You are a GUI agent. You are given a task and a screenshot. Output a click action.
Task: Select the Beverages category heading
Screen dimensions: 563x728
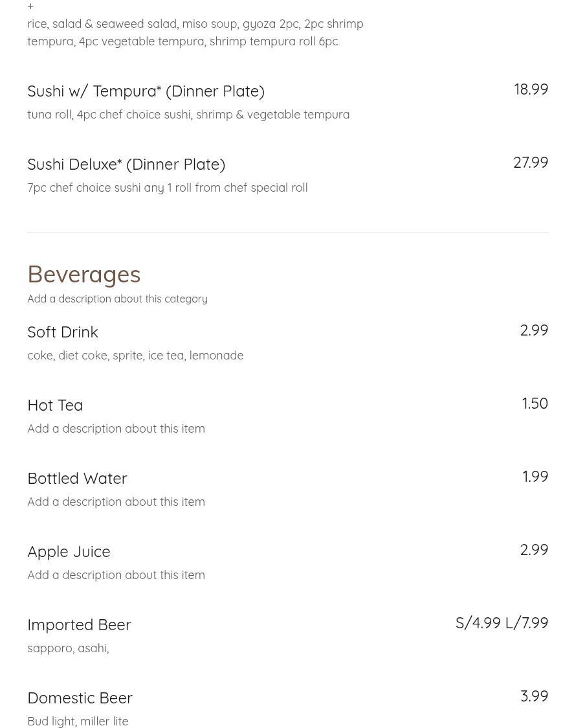pyautogui.click(x=84, y=274)
